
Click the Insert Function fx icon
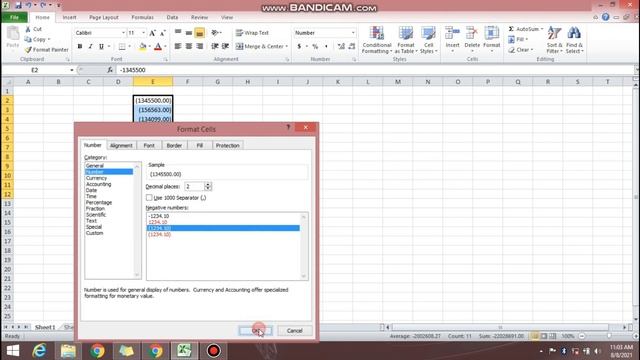[110, 70]
